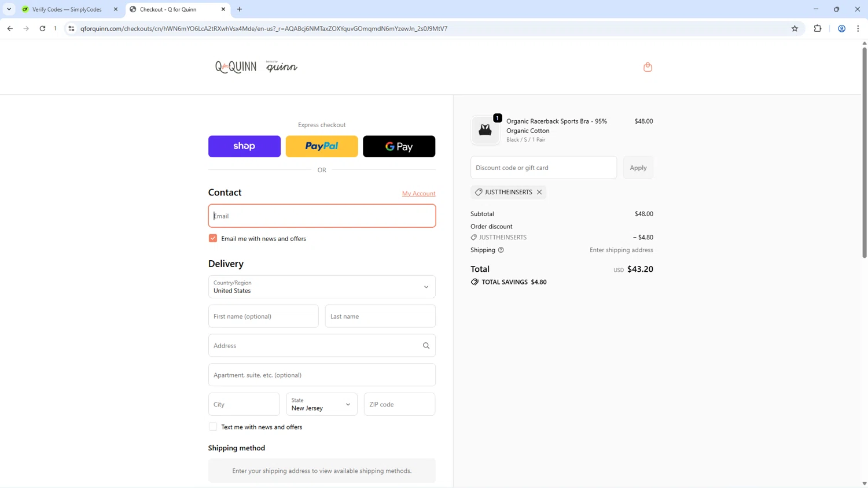
Task: Open the shopping bag cart icon
Action: (x=648, y=67)
